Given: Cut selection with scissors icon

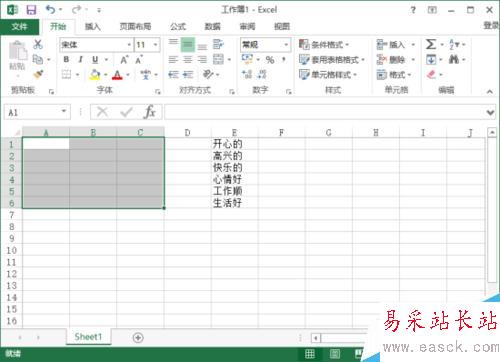Looking at the screenshot, I should click(38, 44).
